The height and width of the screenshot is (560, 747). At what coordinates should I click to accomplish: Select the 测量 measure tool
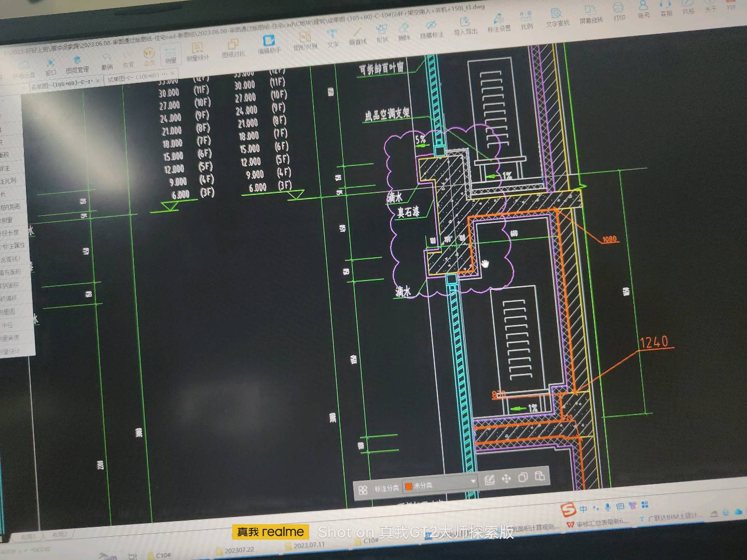coord(170,55)
